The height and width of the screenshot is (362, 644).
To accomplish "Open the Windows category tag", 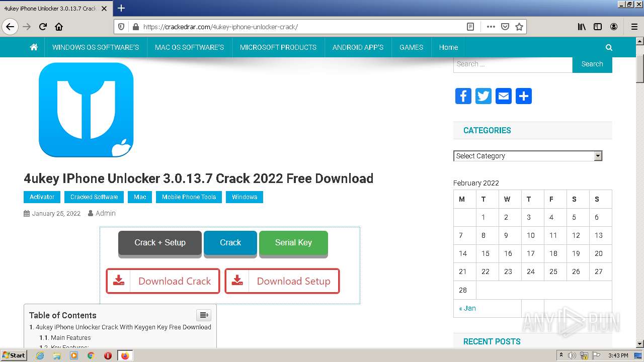I will 245,197.
